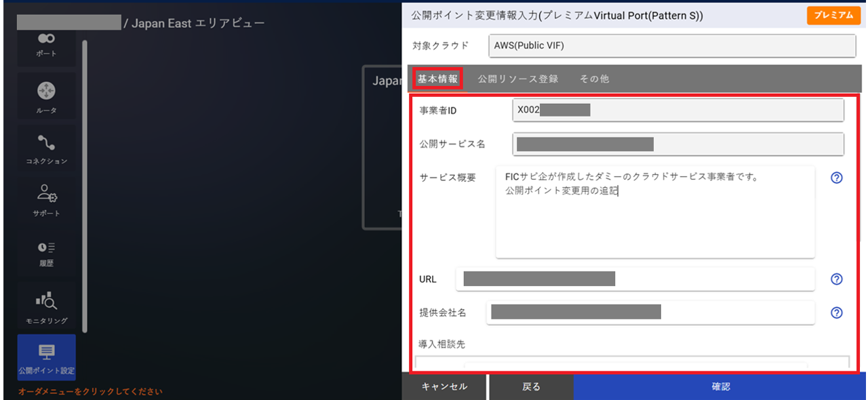Open モニタリング from the sidebar
Screen dimensions: 868x400
pyautogui.click(x=46, y=305)
